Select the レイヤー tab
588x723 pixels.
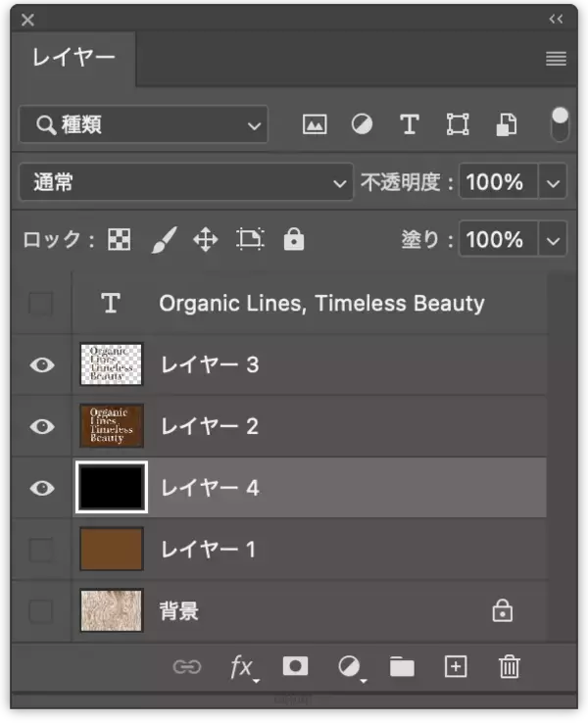point(73,58)
